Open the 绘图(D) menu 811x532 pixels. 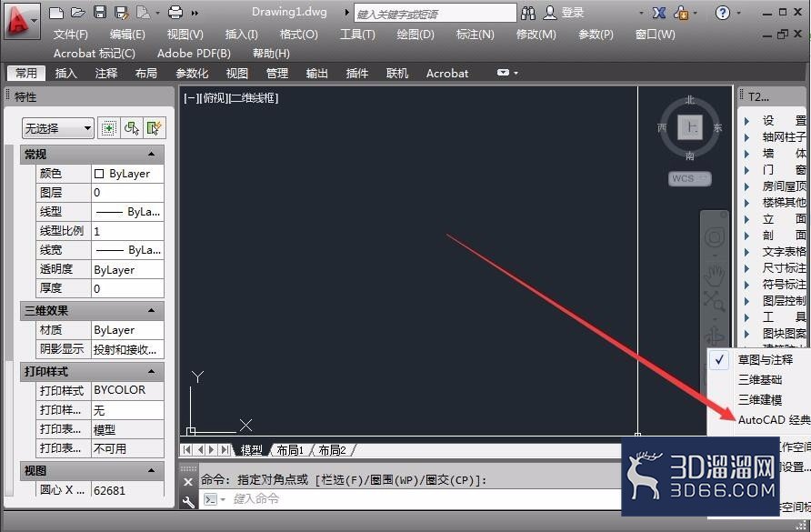(x=416, y=35)
